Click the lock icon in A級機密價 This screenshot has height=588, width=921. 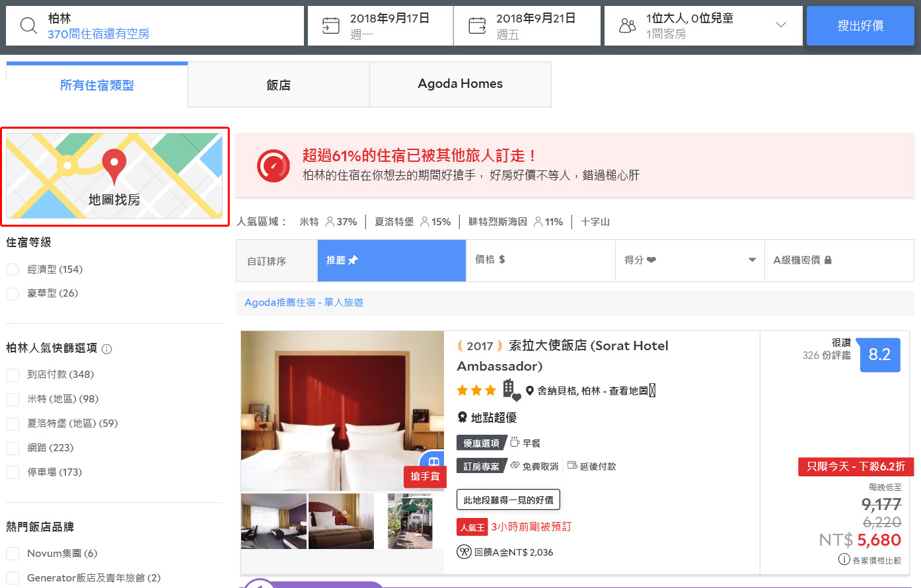[x=828, y=260]
